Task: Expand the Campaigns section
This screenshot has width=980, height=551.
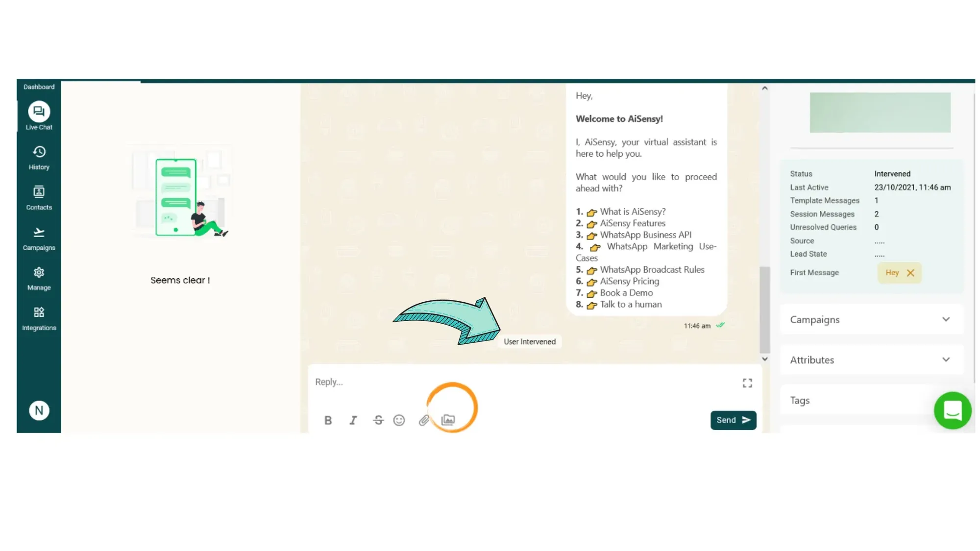Action: (x=946, y=319)
